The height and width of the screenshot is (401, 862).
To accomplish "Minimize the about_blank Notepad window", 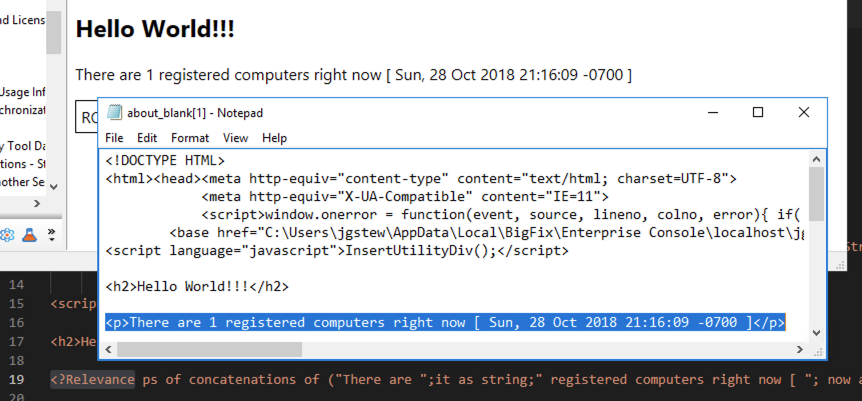I will [x=714, y=112].
